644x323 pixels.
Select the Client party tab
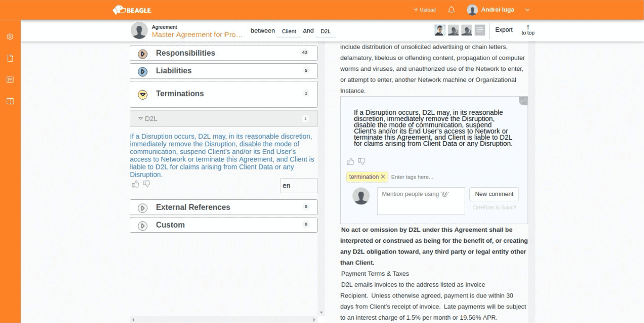click(x=289, y=31)
